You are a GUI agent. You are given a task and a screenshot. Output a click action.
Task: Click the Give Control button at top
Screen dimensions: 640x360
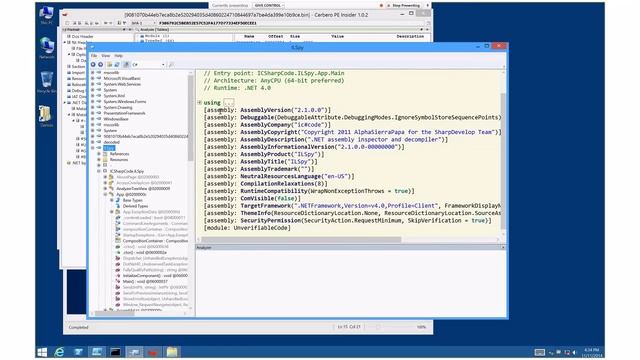coord(268,6)
